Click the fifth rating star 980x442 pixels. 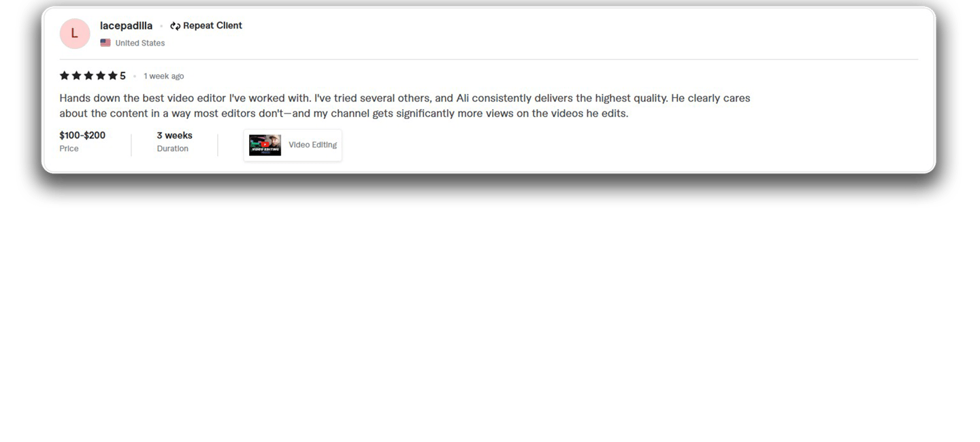[112, 75]
